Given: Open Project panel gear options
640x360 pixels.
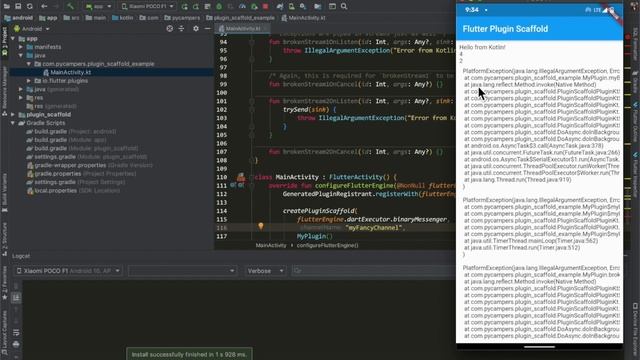Looking at the screenshot, I should pos(196,29).
